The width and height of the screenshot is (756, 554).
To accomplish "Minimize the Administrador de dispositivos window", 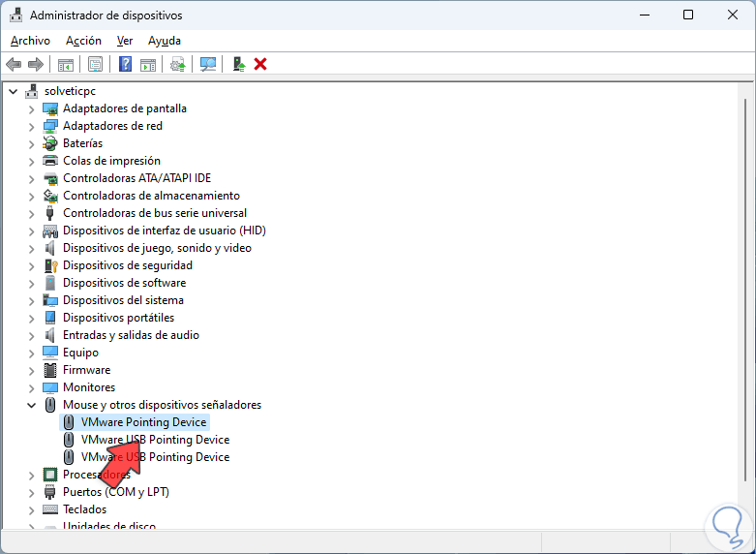I will [x=644, y=15].
